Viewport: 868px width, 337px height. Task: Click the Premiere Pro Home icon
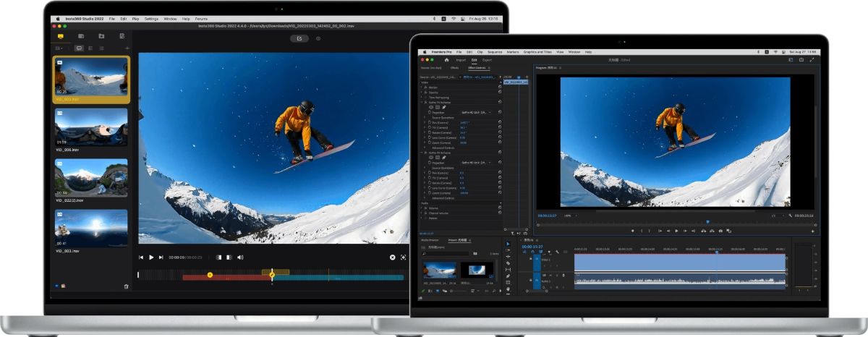pyautogui.click(x=447, y=60)
